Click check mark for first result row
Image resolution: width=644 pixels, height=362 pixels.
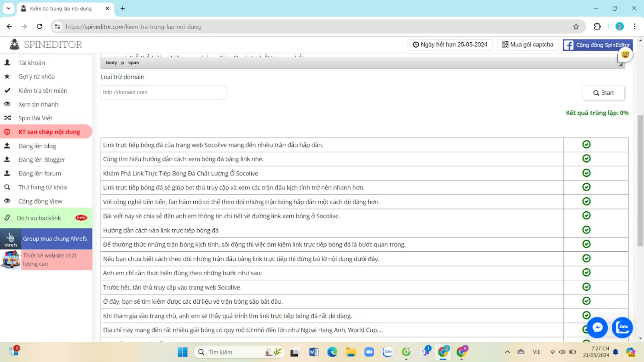coord(586,145)
